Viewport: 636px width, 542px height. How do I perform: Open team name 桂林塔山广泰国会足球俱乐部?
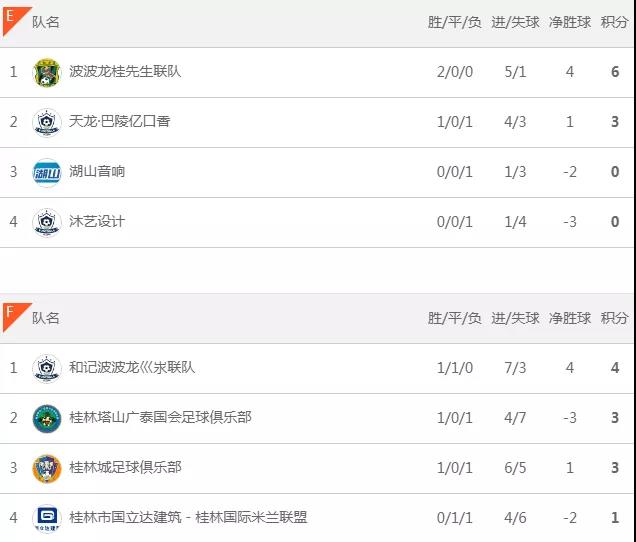[160, 417]
